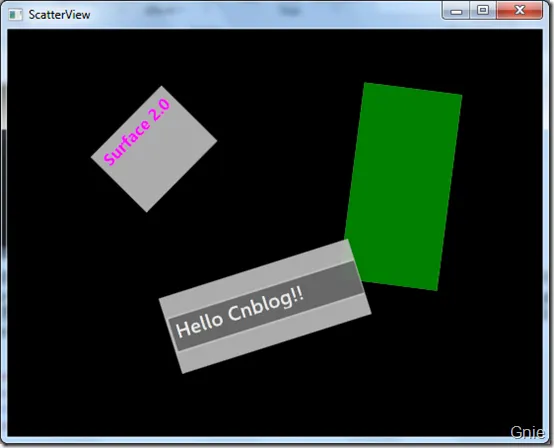Click the lower-right corner of green rectangle
This screenshot has height=448, width=554.
coord(436,288)
